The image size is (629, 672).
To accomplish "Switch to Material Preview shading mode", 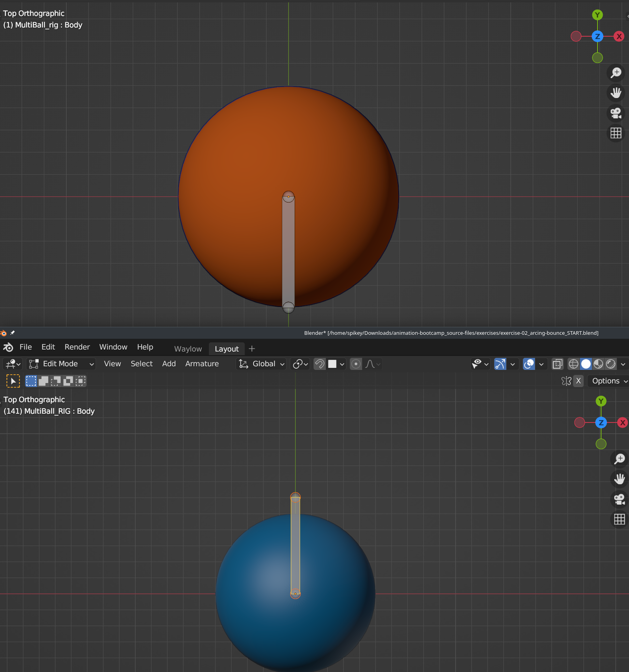I will click(598, 364).
